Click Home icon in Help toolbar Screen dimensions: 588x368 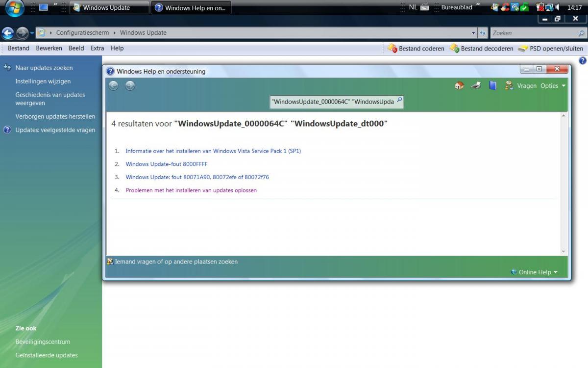click(459, 85)
